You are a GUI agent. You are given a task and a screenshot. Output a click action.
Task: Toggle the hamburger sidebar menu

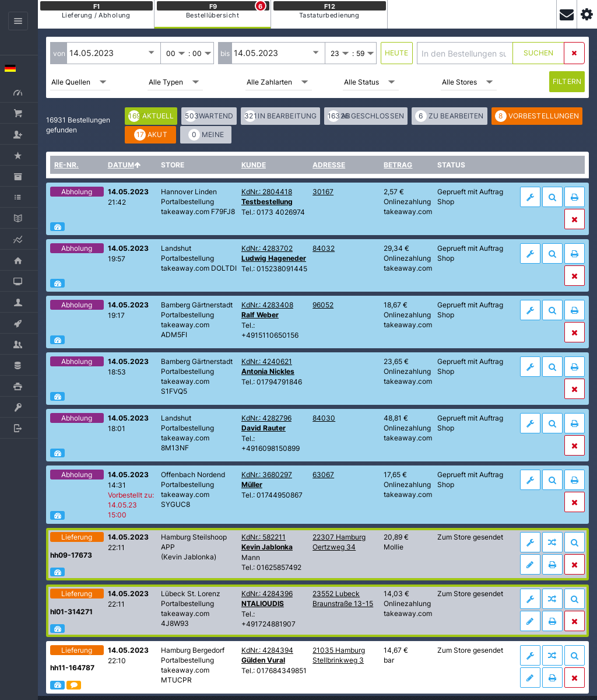[18, 21]
